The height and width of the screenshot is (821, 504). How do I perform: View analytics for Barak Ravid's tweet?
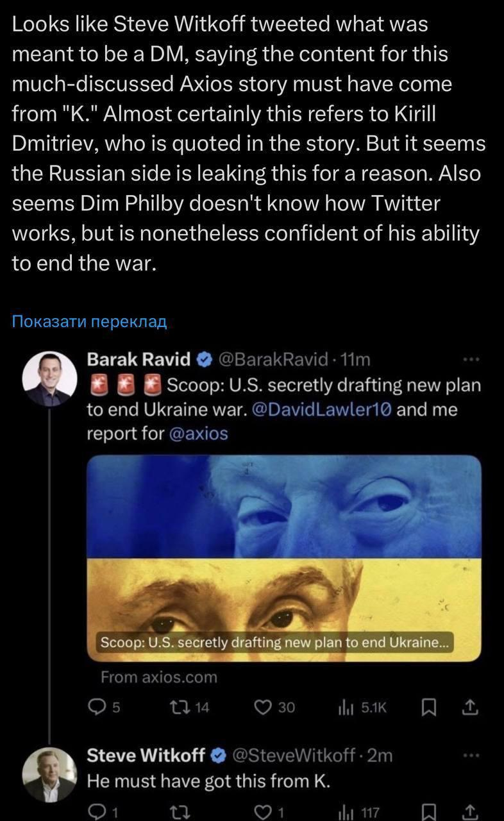click(344, 707)
